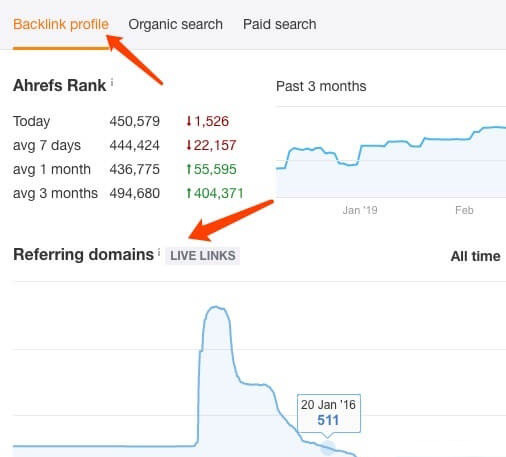Toggle the LIVE LINKS badge
This screenshot has height=457, width=506.
(203, 256)
